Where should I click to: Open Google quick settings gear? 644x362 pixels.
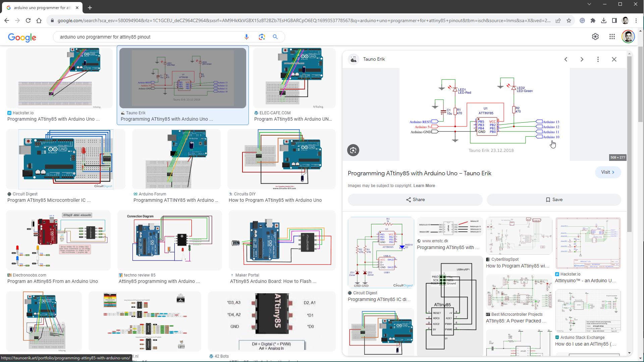point(595,37)
